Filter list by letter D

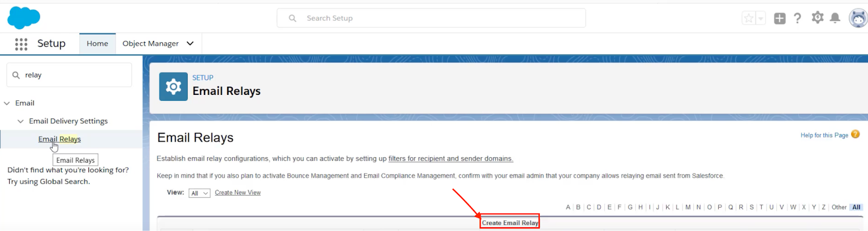[x=599, y=207]
